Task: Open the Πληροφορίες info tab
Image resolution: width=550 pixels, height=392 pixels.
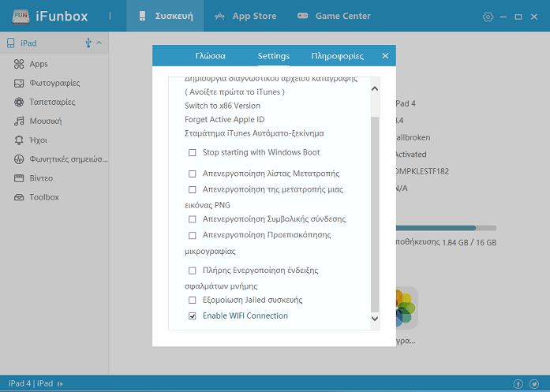Action: pyautogui.click(x=338, y=56)
